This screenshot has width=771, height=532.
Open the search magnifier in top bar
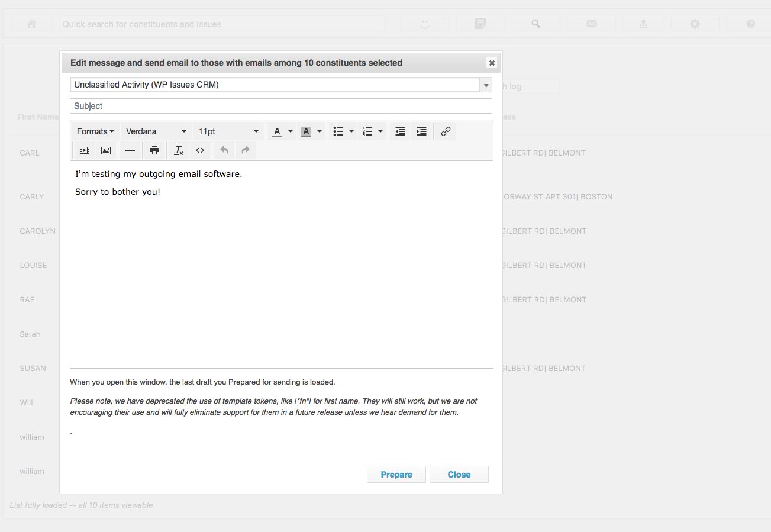click(536, 24)
